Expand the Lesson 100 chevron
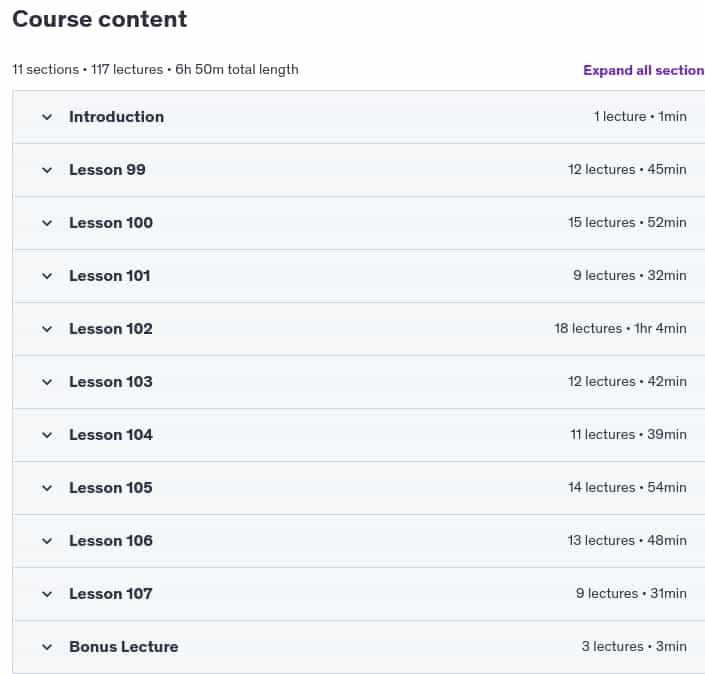This screenshot has width=705, height=674. point(47,223)
